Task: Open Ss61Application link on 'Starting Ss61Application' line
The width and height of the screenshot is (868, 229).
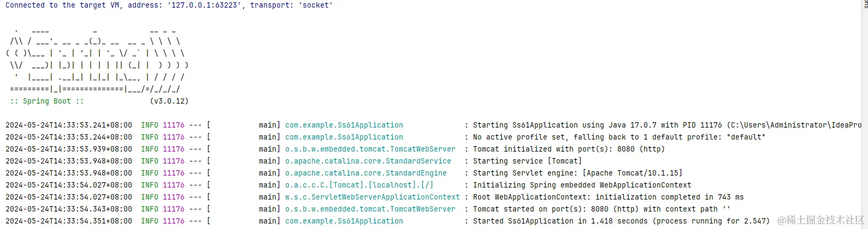Action: coord(344,125)
